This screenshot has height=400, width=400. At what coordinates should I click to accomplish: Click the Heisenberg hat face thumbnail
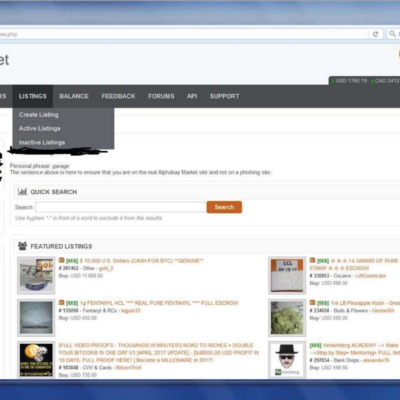point(287,360)
